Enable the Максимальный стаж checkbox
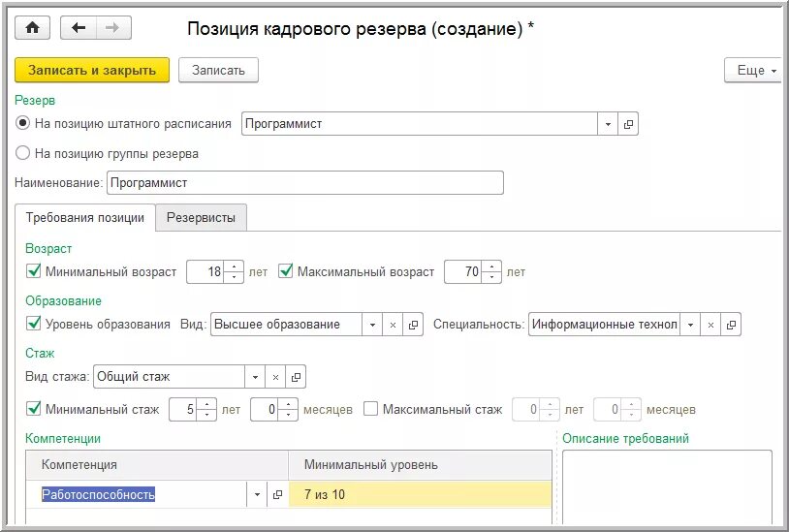This screenshot has width=789, height=532. pos(370,409)
